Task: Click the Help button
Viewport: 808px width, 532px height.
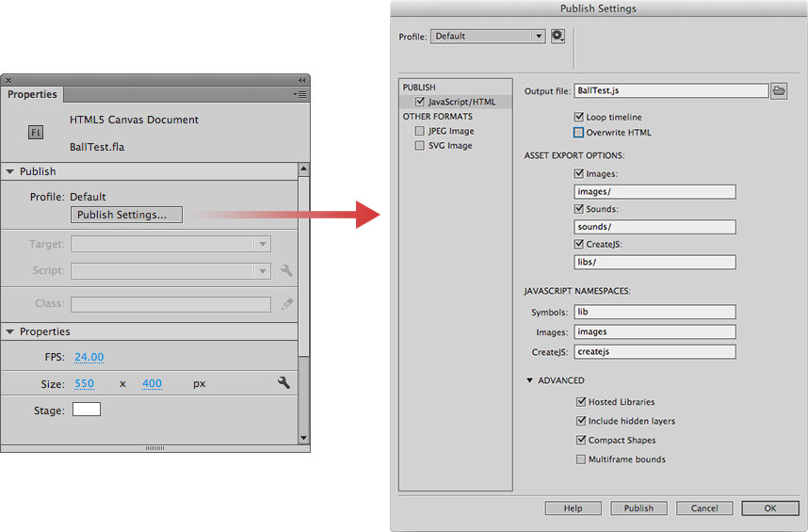Action: click(573, 508)
